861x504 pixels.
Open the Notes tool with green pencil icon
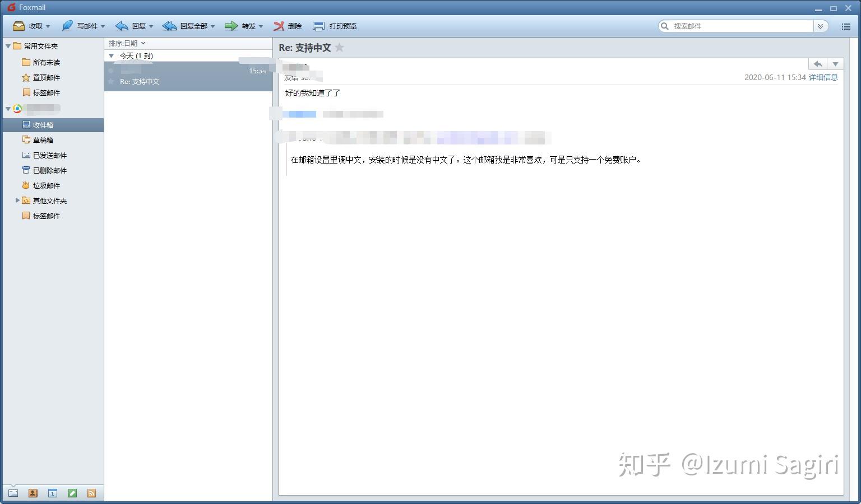tap(72, 492)
